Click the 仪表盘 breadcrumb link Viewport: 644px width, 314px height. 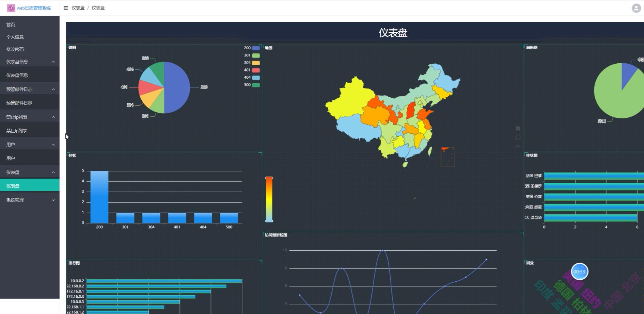coord(78,8)
